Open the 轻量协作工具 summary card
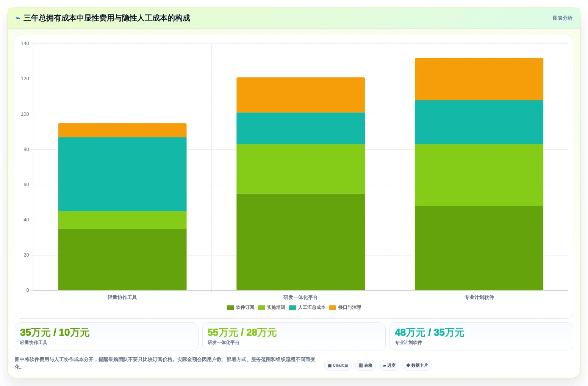The width and height of the screenshot is (588, 386). (106, 336)
